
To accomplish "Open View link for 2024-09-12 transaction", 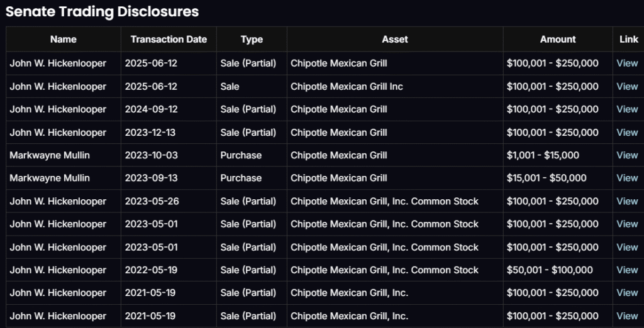I will coord(627,109).
